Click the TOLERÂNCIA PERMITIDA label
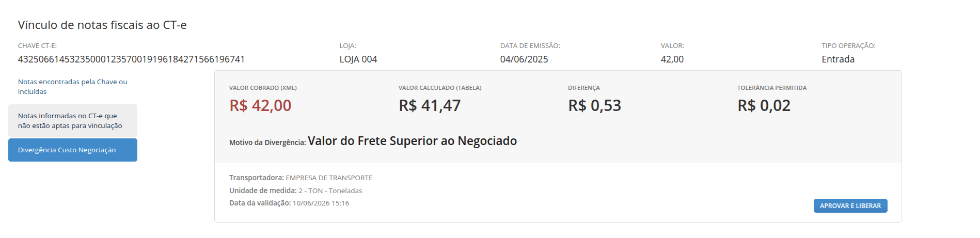980x238 pixels. (772, 88)
